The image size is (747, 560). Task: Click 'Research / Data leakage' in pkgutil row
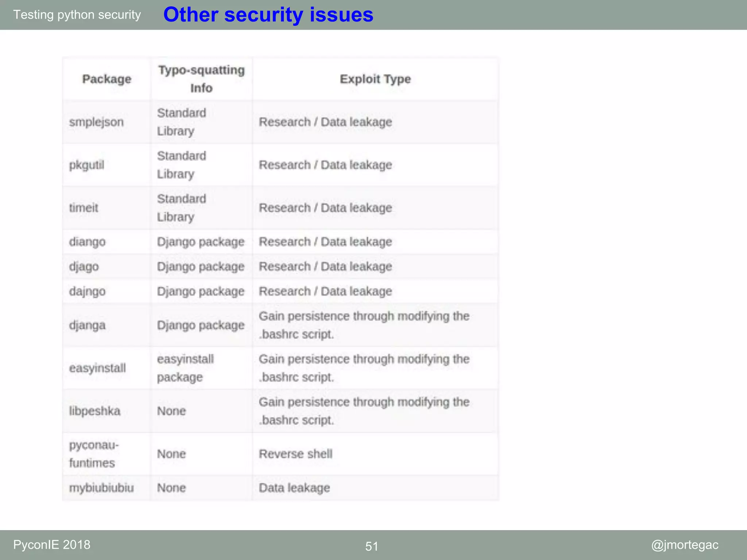tap(325, 165)
